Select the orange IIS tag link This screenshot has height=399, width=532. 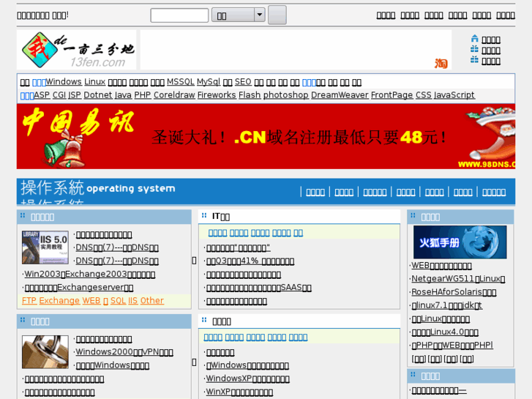[x=133, y=300]
